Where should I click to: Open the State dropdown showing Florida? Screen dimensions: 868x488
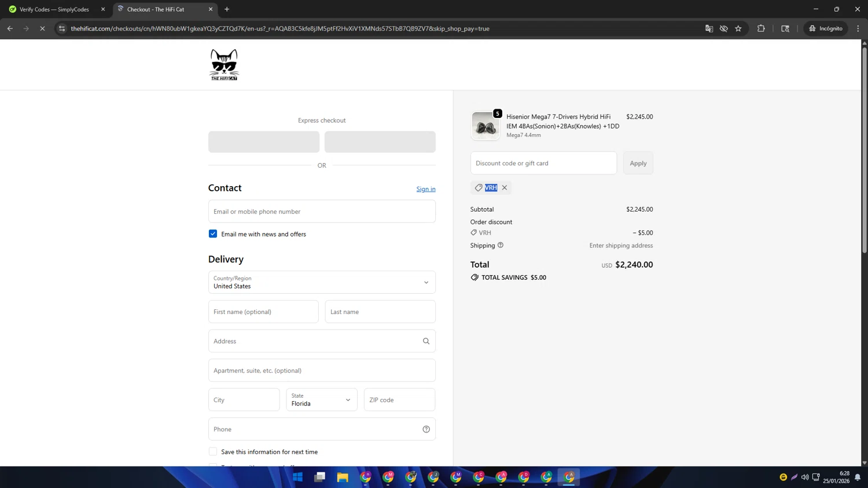(322, 400)
